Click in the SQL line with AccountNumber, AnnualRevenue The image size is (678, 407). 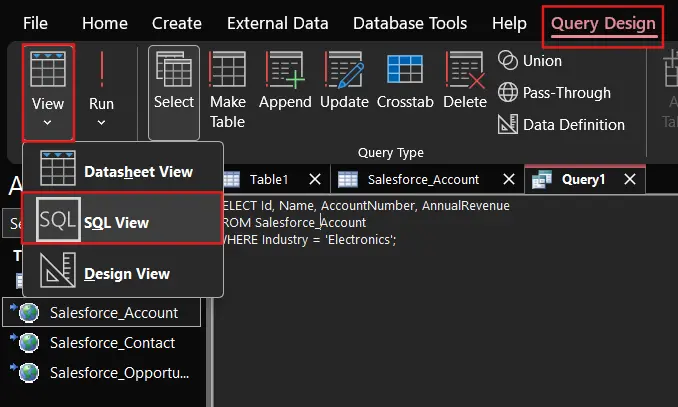tap(366, 205)
